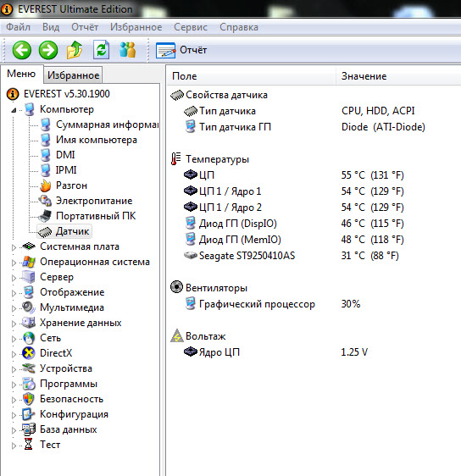
Task: Click the Refresh page icon
Action: [x=101, y=50]
